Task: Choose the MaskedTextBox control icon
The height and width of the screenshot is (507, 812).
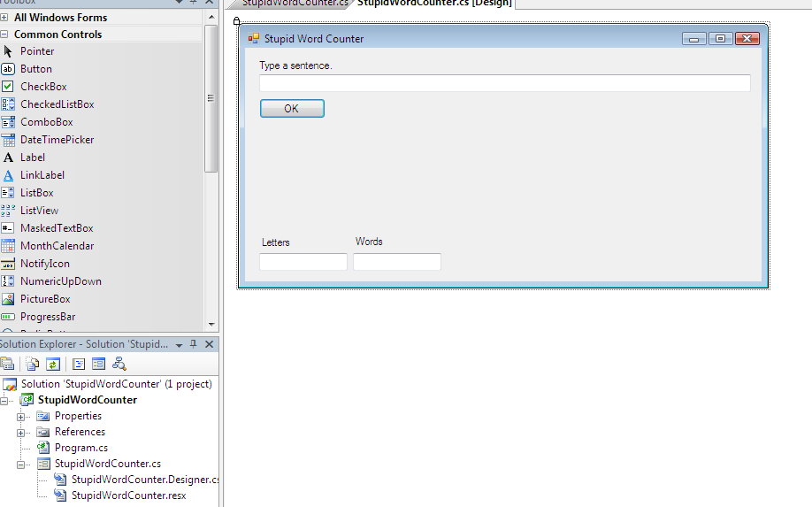Action: pyautogui.click(x=8, y=228)
